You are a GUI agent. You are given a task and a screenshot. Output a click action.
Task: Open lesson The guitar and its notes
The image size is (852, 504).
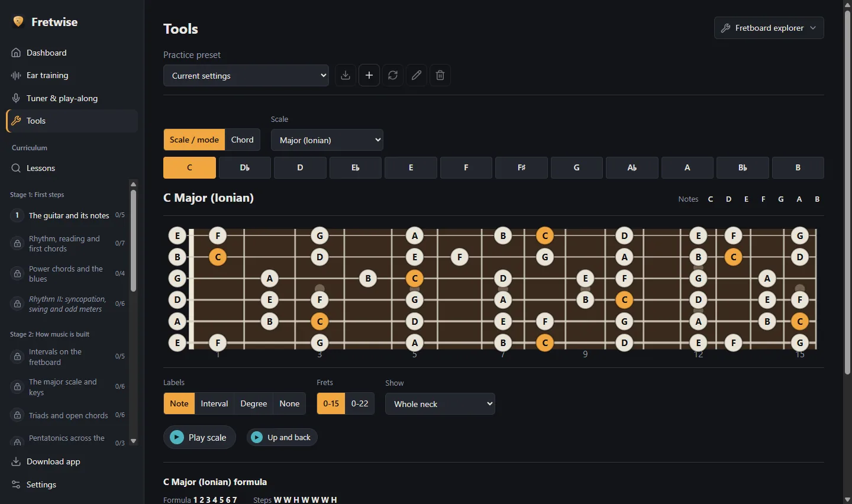click(x=67, y=215)
